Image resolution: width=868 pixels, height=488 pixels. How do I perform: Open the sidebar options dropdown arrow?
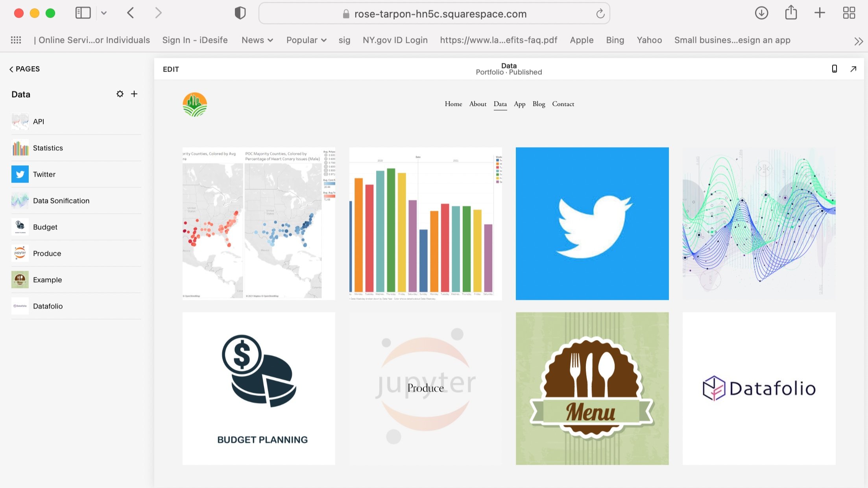(103, 13)
